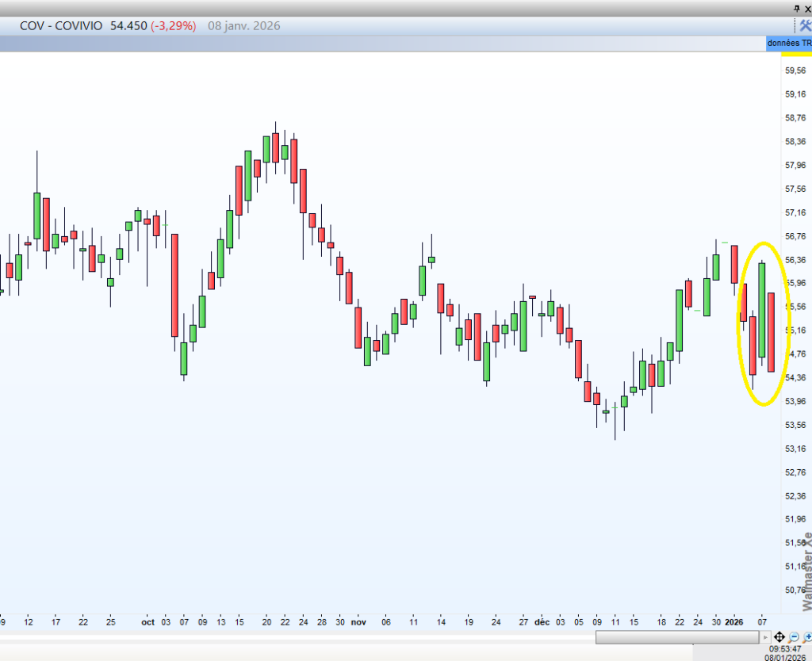Viewport: 812px width, 661px height.
Task: Pin the chart panel with the pushpin icon
Action: 796,7
